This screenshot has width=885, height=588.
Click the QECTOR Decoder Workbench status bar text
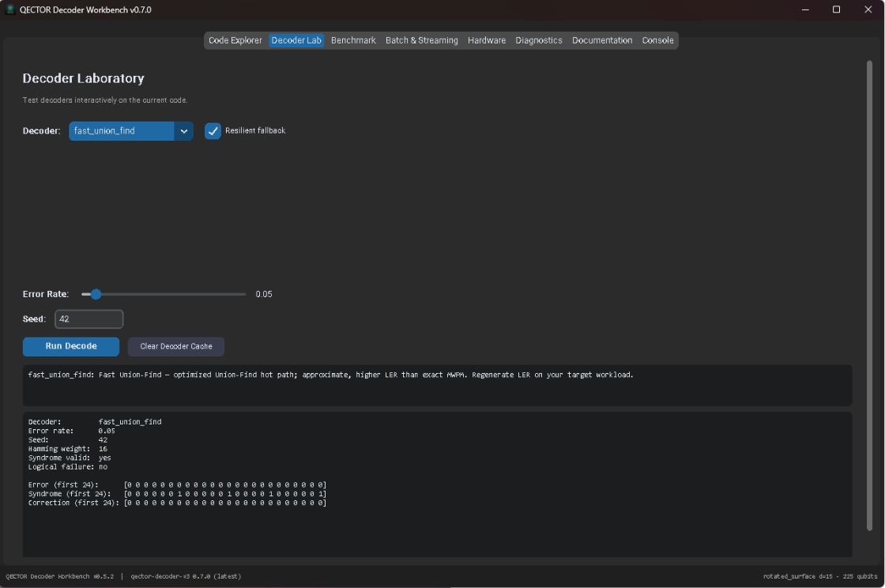60,576
